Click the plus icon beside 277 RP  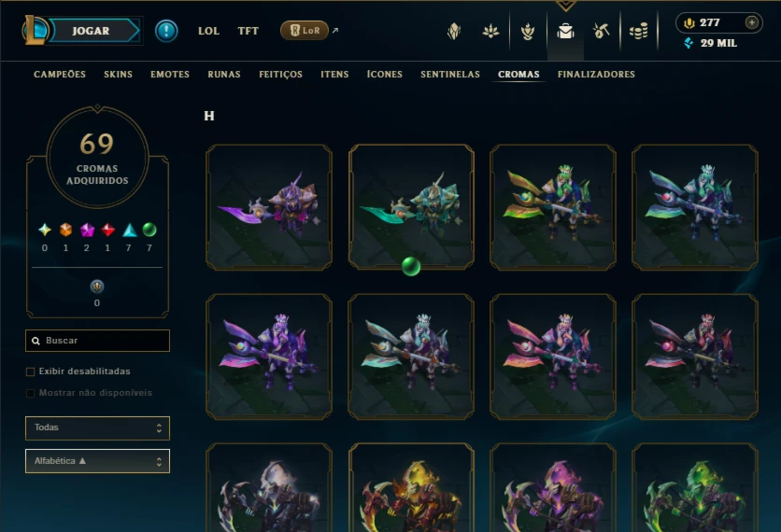[x=752, y=22]
